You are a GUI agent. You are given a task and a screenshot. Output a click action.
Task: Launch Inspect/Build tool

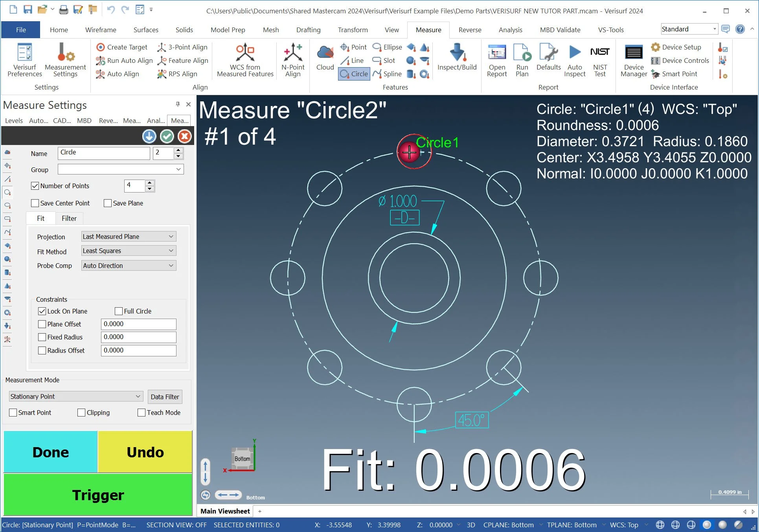(457, 58)
